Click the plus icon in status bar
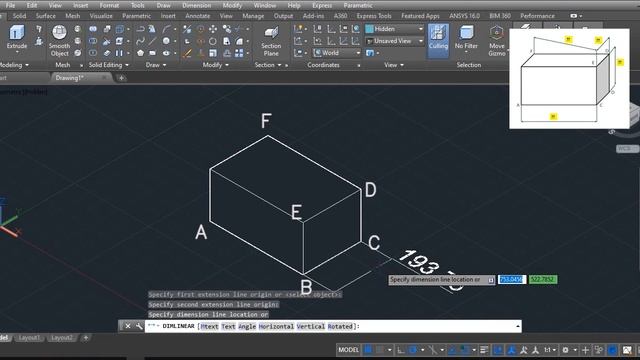The height and width of the screenshot is (360, 640). click(x=585, y=350)
